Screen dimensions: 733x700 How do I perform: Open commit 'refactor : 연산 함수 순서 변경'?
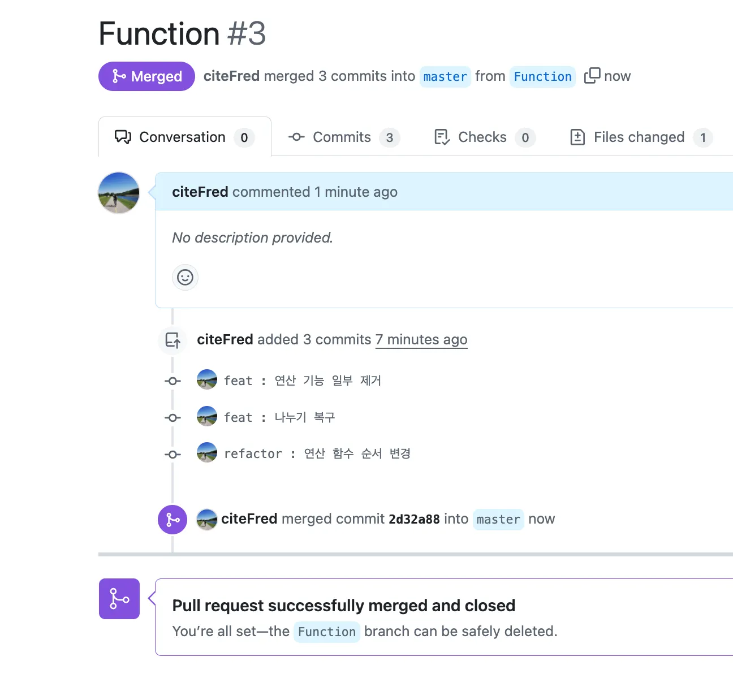point(317,453)
